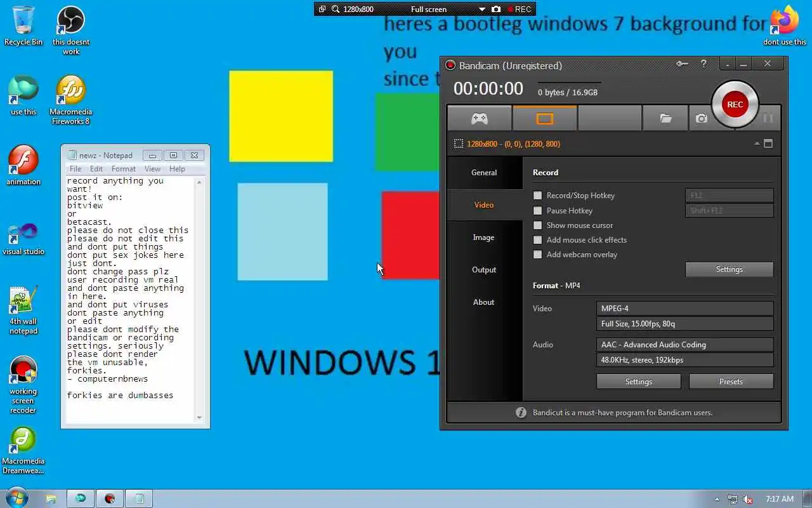
Task: Click the Record/Stop hotkey field showing F12
Action: point(730,196)
